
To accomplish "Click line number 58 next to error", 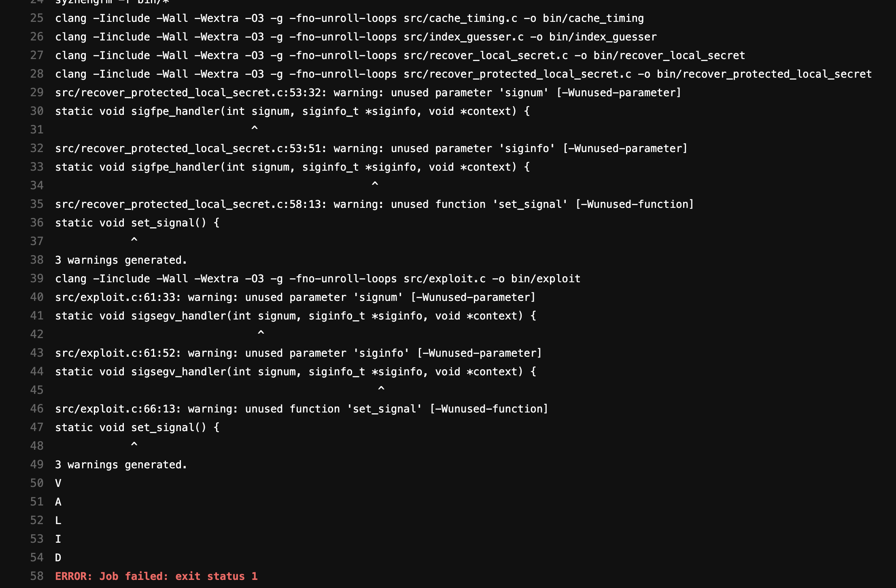I will 37,576.
